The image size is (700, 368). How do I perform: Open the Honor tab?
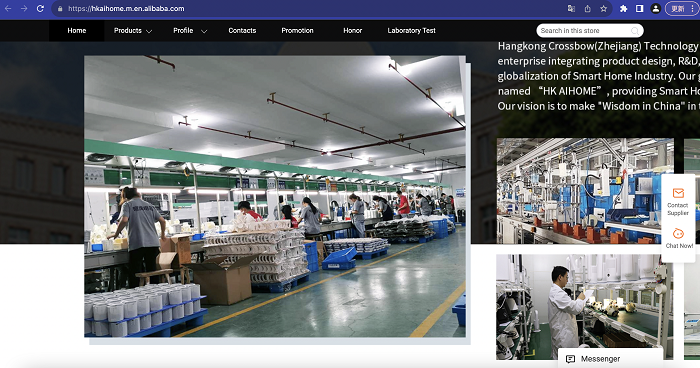[x=353, y=31]
